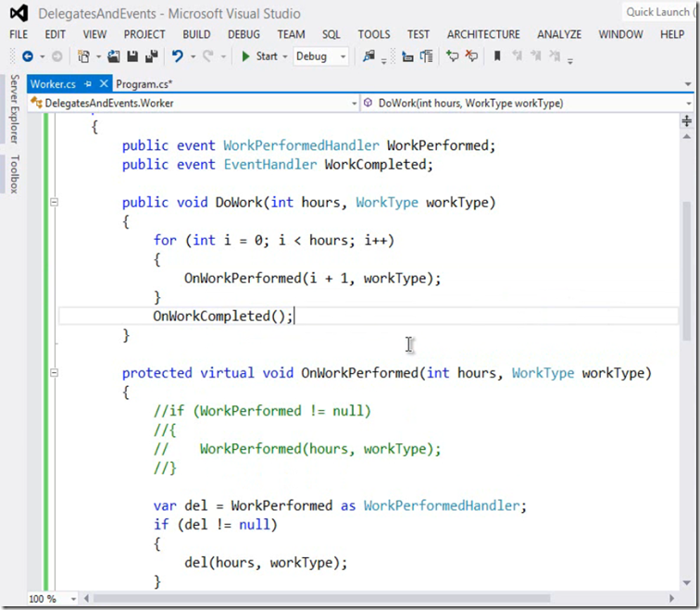Open the VIEW menu
The width and height of the screenshot is (700, 610).
[x=94, y=34]
